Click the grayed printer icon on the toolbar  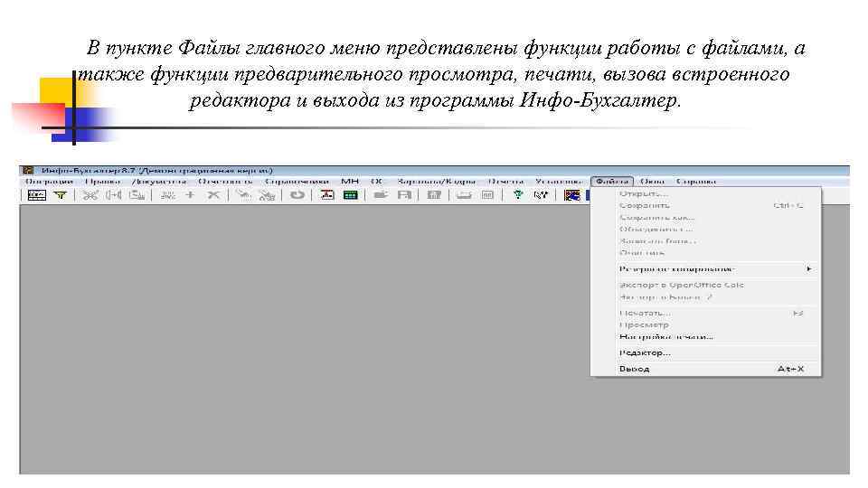464,195
